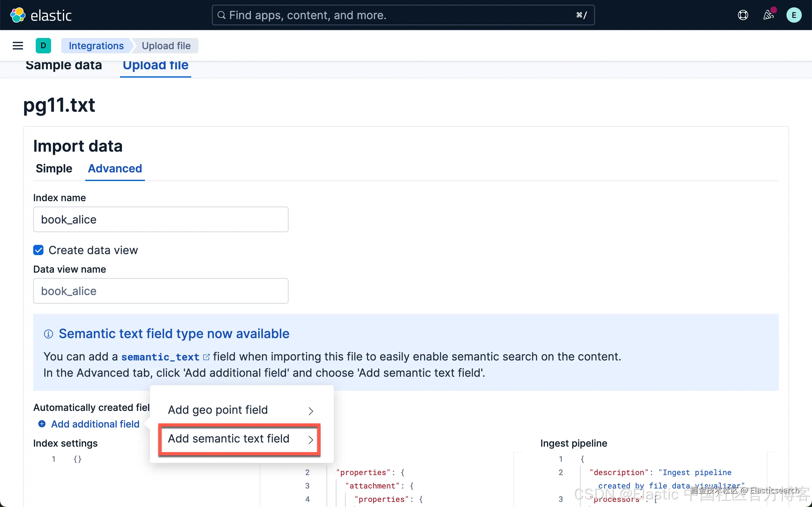The height and width of the screenshot is (507, 812).
Task: Open the Sample data tab
Action: pos(64,65)
